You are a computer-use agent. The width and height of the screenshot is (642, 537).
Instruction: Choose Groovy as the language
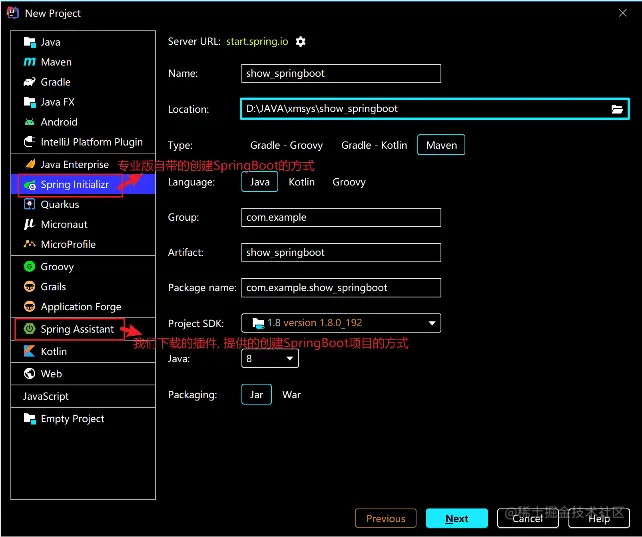click(349, 182)
